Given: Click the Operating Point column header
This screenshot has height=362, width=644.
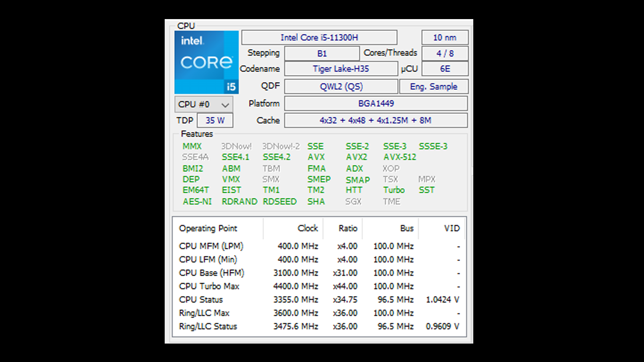Looking at the screenshot, I should tap(208, 229).
